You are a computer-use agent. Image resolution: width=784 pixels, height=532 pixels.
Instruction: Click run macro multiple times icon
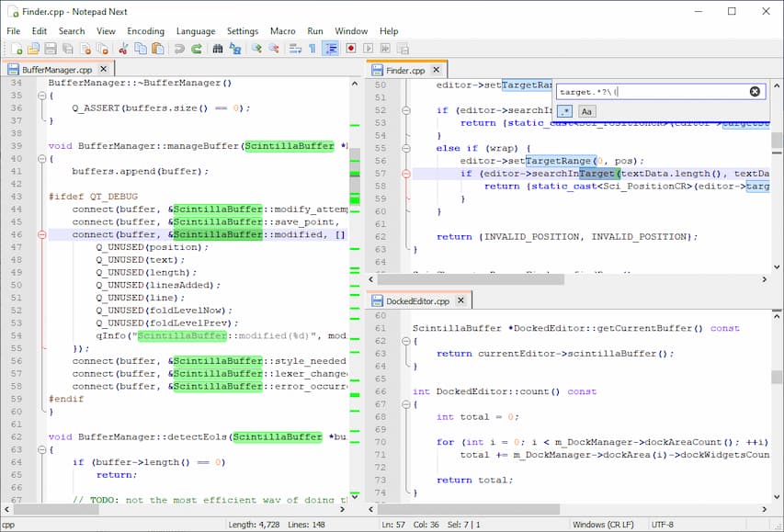[x=385, y=49]
